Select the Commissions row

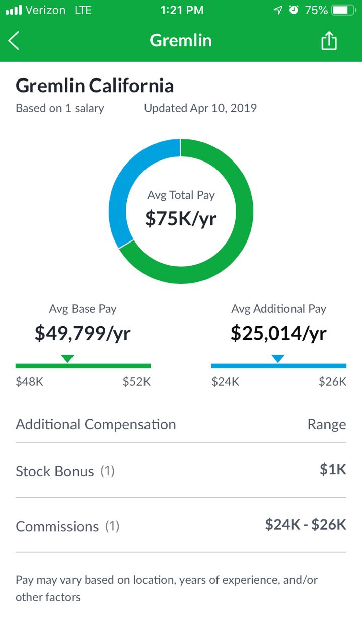click(x=181, y=526)
